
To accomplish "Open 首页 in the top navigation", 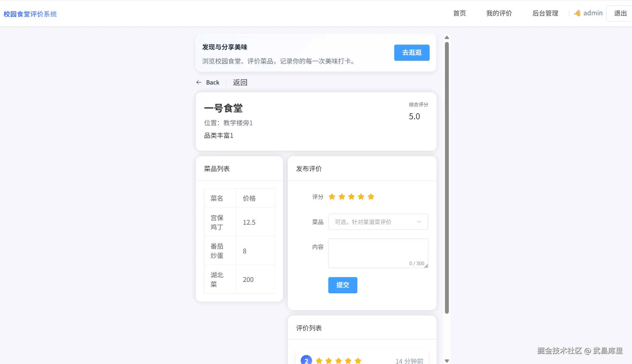I will point(459,13).
